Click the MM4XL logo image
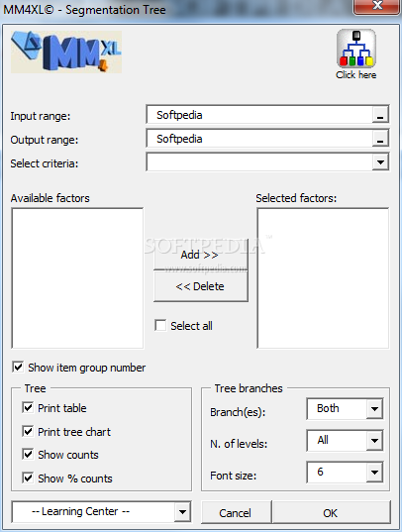Image resolution: width=402 pixels, height=532 pixels. (66, 52)
